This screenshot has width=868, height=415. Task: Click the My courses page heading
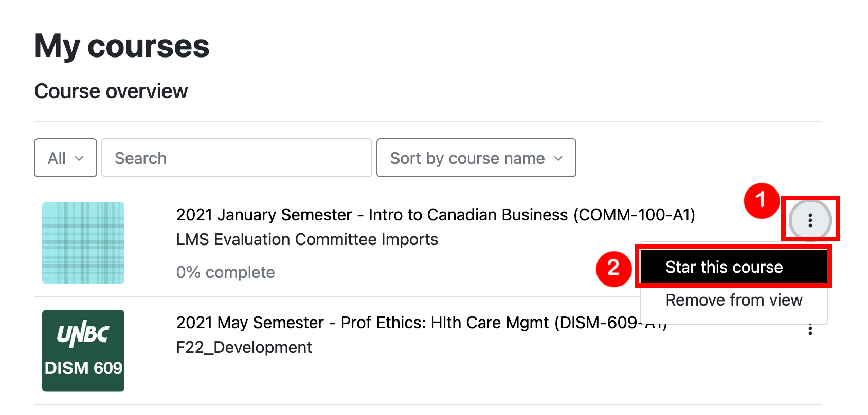[122, 46]
